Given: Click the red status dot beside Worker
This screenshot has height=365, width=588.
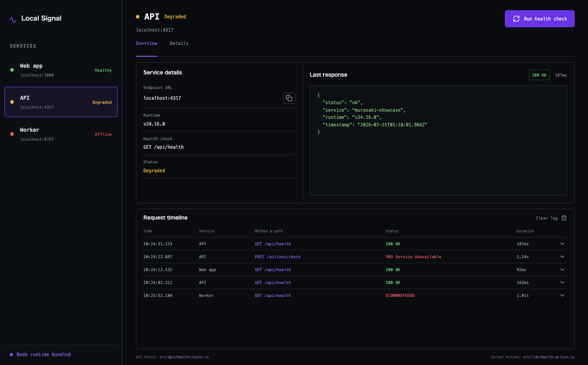Looking at the screenshot, I should pyautogui.click(x=12, y=134).
